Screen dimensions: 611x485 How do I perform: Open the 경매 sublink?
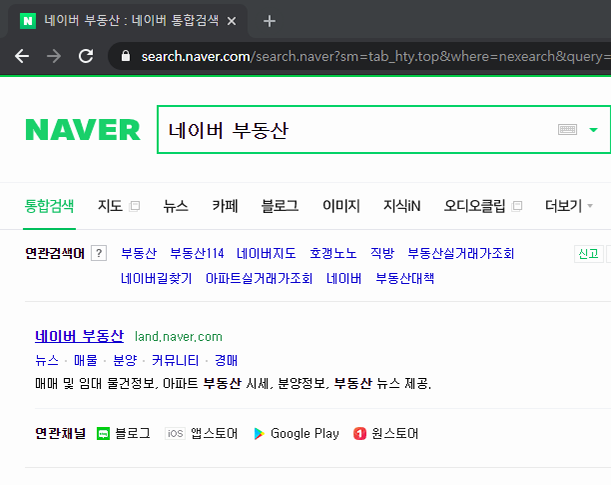(226, 360)
